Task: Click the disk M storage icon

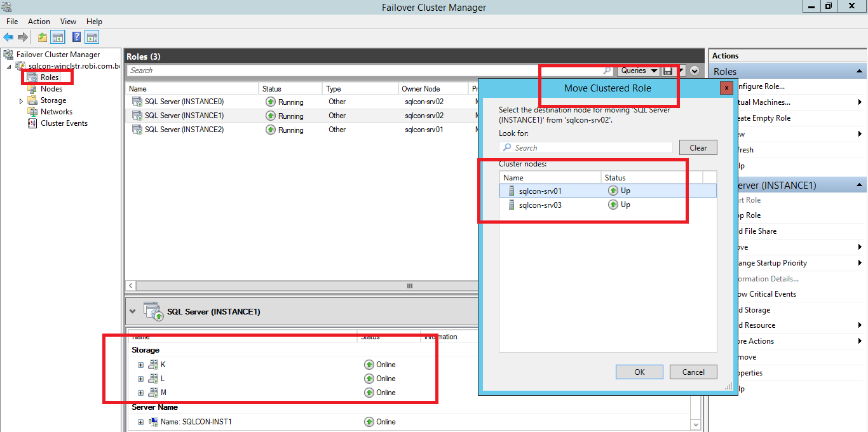Action: (x=153, y=393)
